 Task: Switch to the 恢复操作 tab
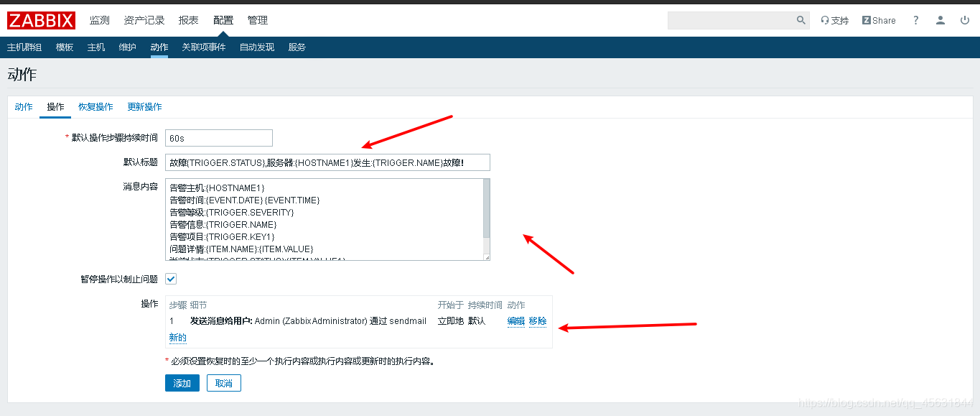95,107
